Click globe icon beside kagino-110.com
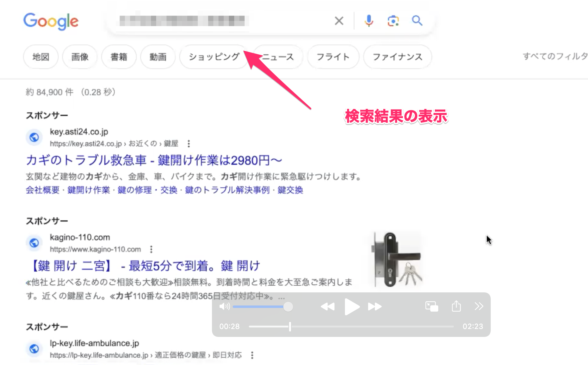Viewport: 588px width, 365px height. click(x=34, y=243)
